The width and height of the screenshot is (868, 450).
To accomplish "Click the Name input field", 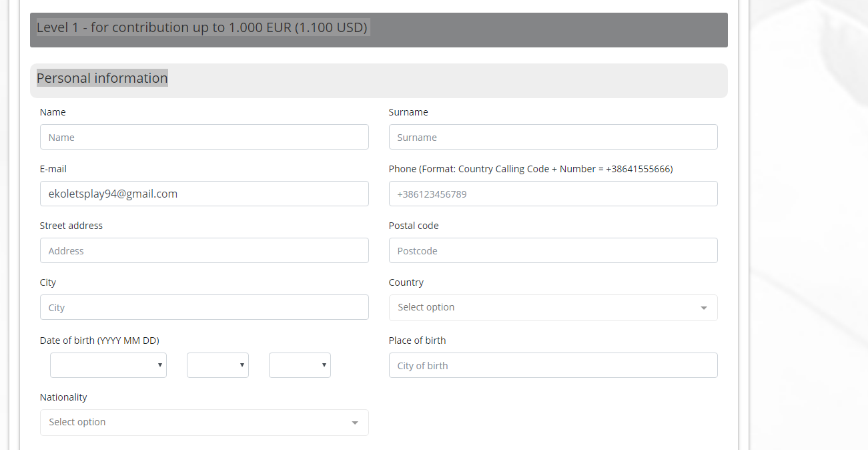I will tap(204, 137).
